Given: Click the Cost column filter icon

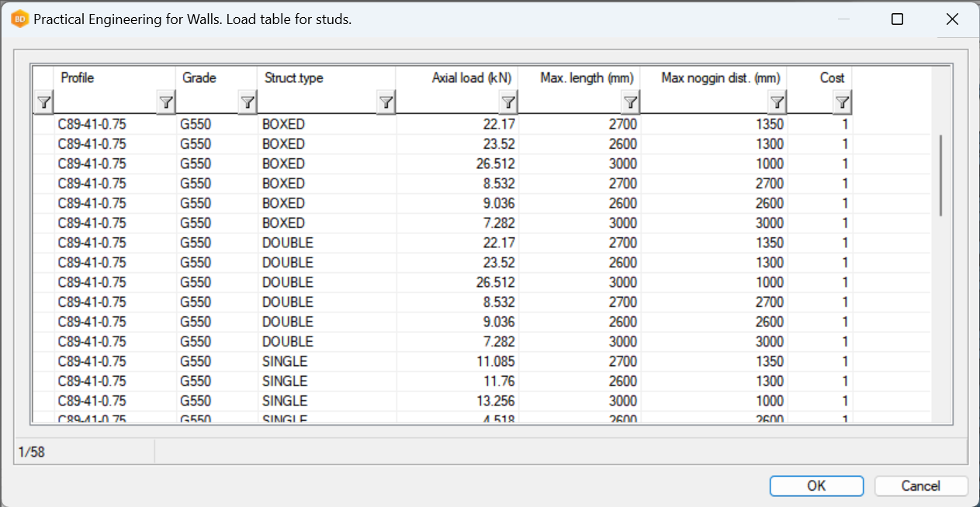Looking at the screenshot, I should (x=843, y=102).
